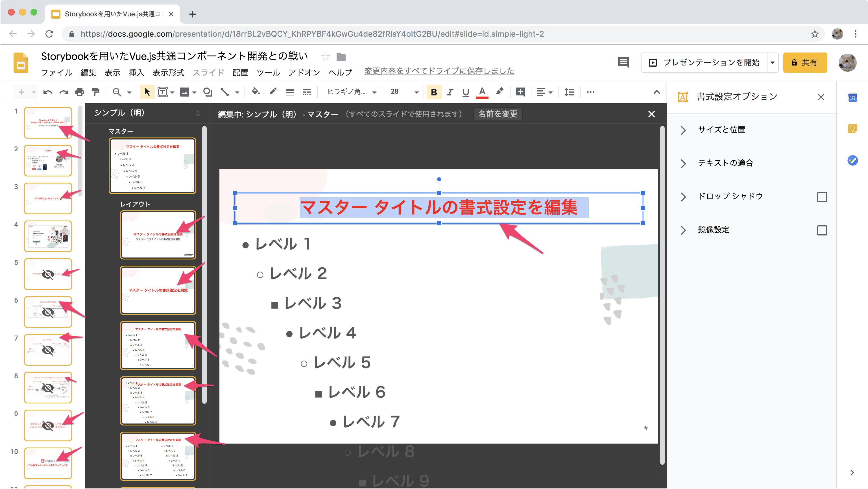Click the Print icon
The height and width of the screenshot is (489, 868).
[80, 92]
